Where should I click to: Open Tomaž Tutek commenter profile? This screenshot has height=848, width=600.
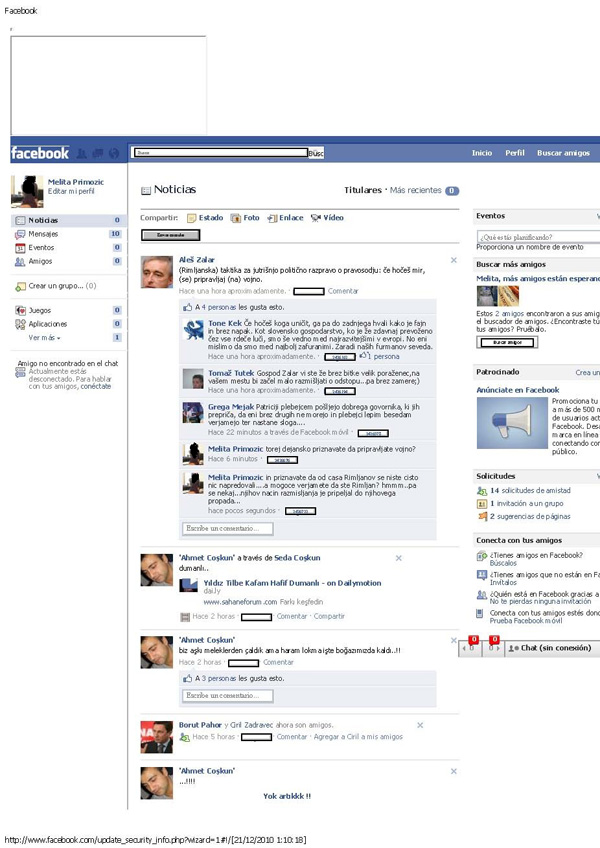click(231, 373)
